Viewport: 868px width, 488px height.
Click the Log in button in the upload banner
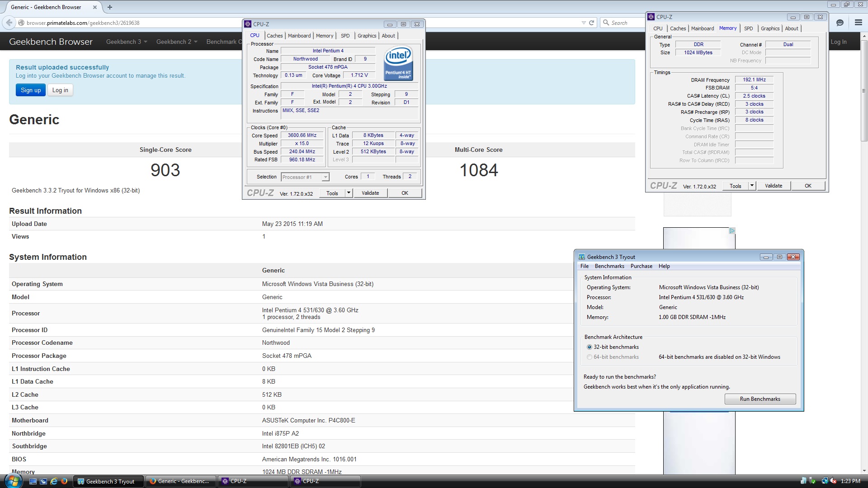click(x=60, y=90)
